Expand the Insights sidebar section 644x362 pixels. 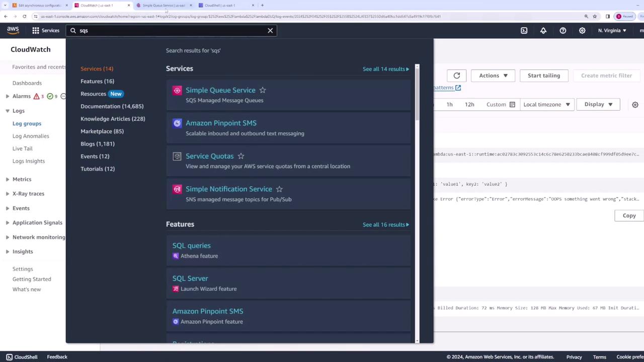tap(8, 251)
